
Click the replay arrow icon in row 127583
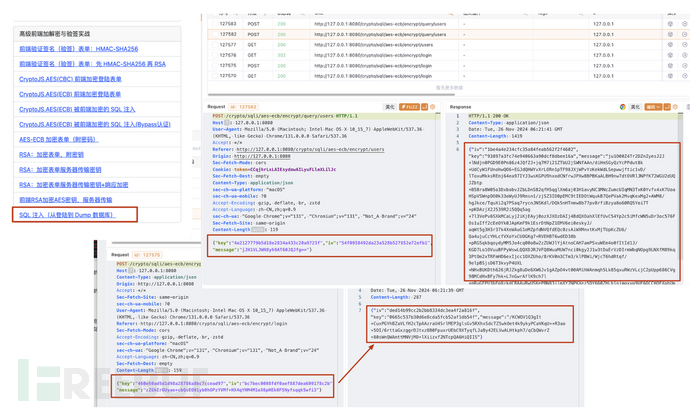coord(684,24)
